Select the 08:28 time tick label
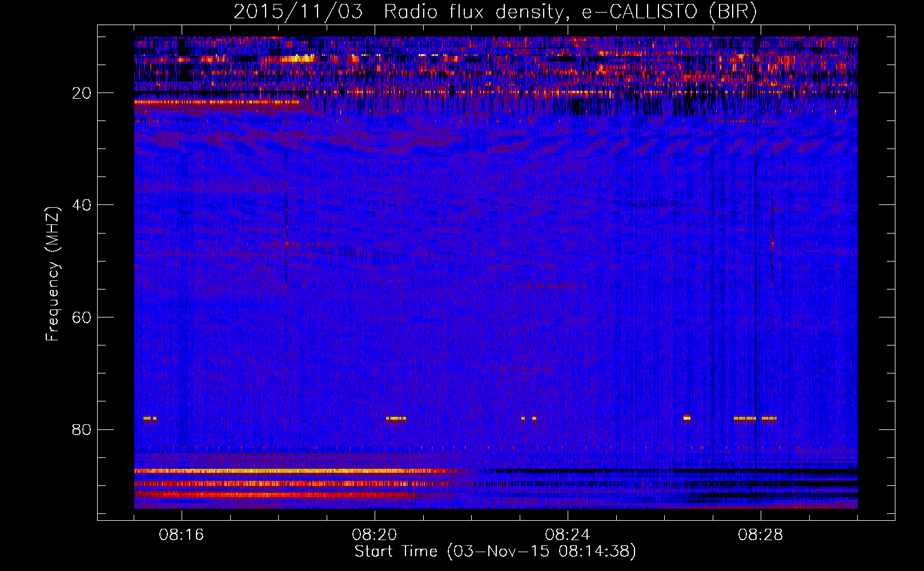The image size is (924, 571). tap(761, 535)
